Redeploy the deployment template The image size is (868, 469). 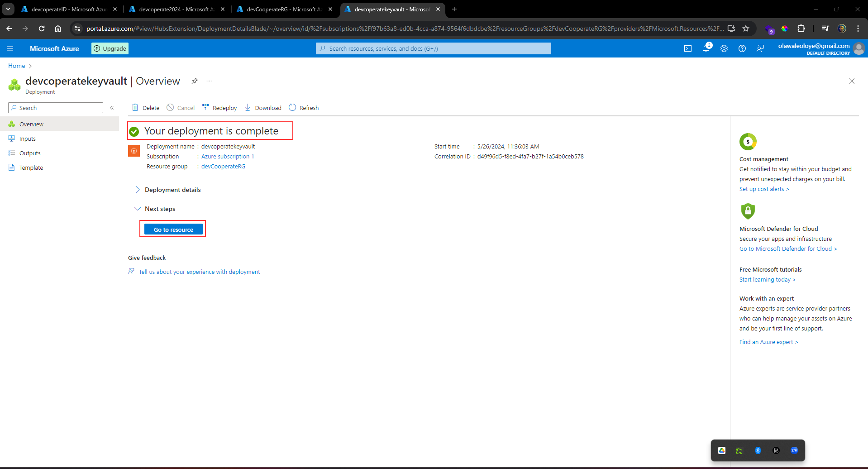(x=219, y=108)
